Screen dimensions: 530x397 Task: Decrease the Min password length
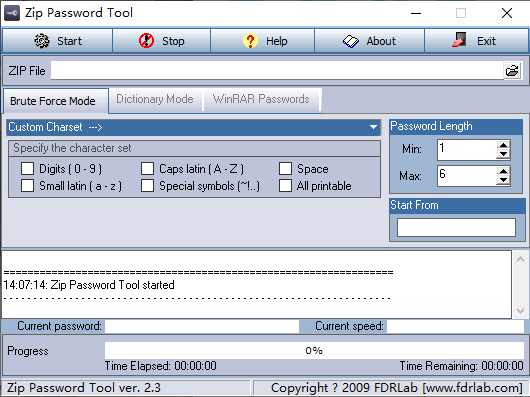[503, 154]
